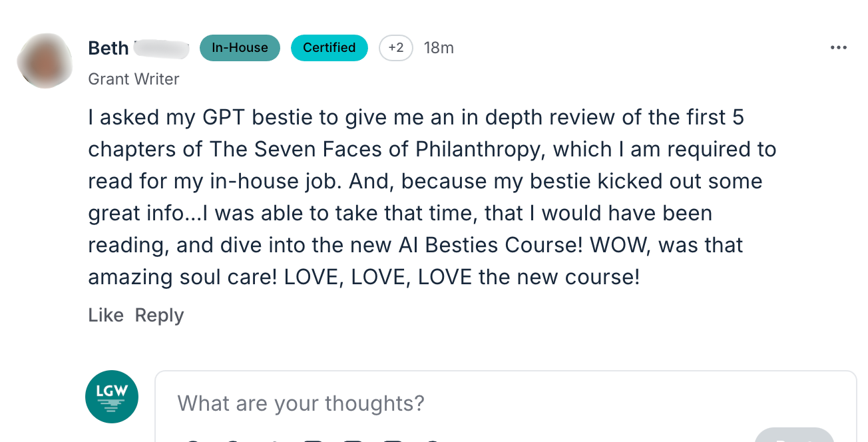Screen dimensions: 868x442
Task: Expand the +2 badge counter to see more badges
Action: click(396, 47)
